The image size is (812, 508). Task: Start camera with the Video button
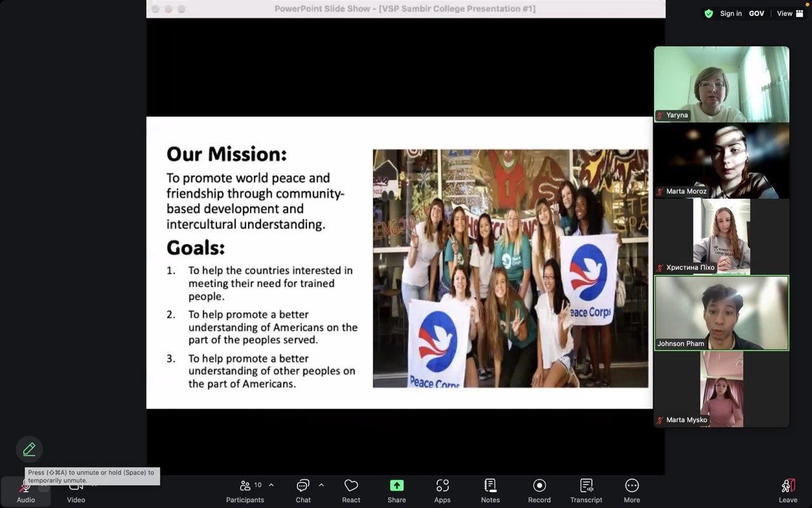click(75, 491)
